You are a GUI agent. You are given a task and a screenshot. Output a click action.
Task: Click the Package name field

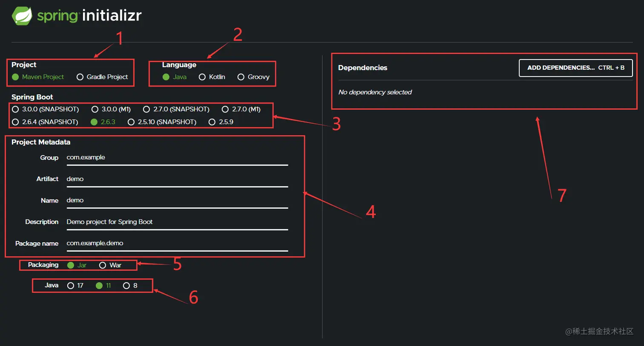[x=177, y=243]
